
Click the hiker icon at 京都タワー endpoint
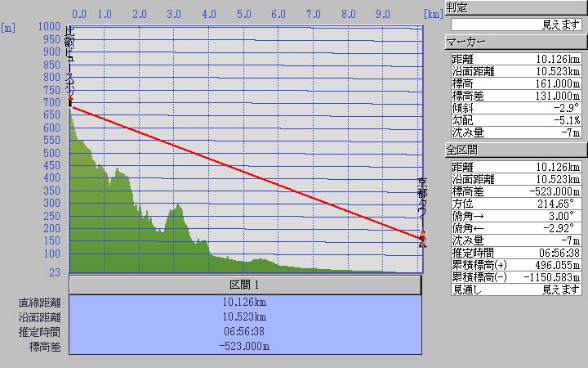pyautogui.click(x=423, y=239)
